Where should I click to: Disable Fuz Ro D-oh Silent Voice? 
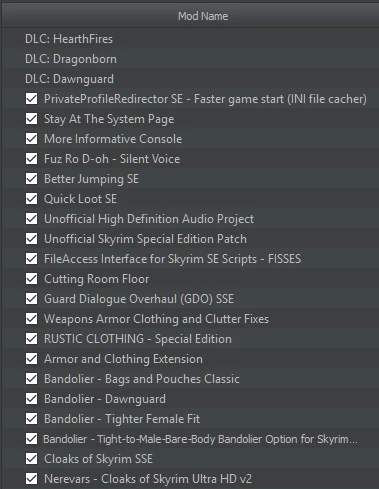click(x=32, y=159)
